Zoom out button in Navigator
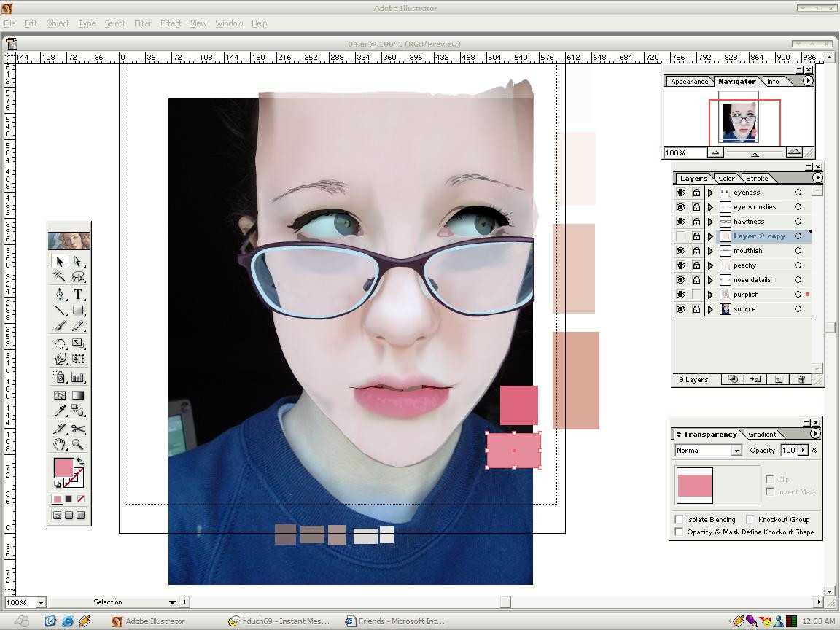This screenshot has height=630, width=840. coord(715,152)
